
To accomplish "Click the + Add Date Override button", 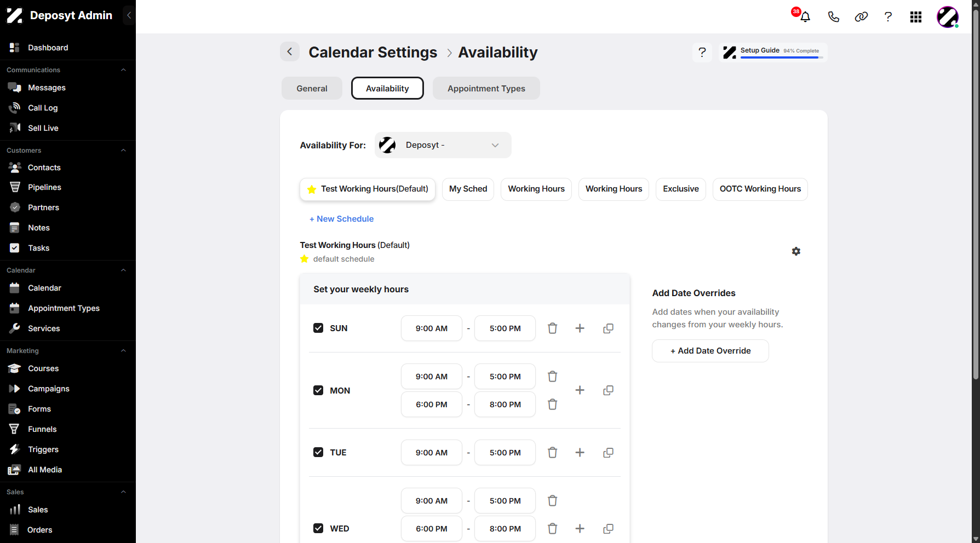I will point(710,351).
